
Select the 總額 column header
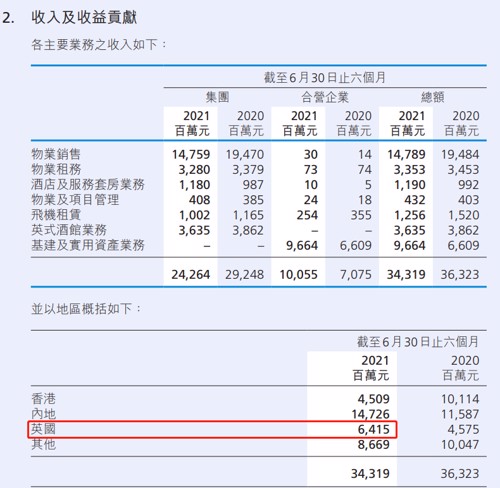click(432, 97)
